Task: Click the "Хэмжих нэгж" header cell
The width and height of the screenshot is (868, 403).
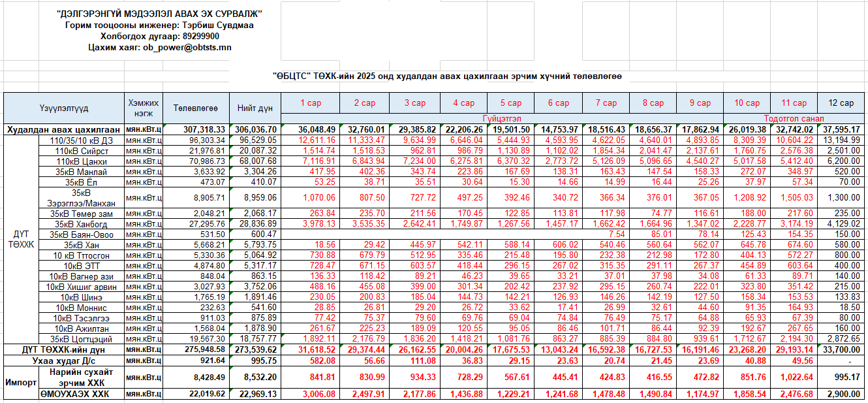Action: [x=143, y=108]
